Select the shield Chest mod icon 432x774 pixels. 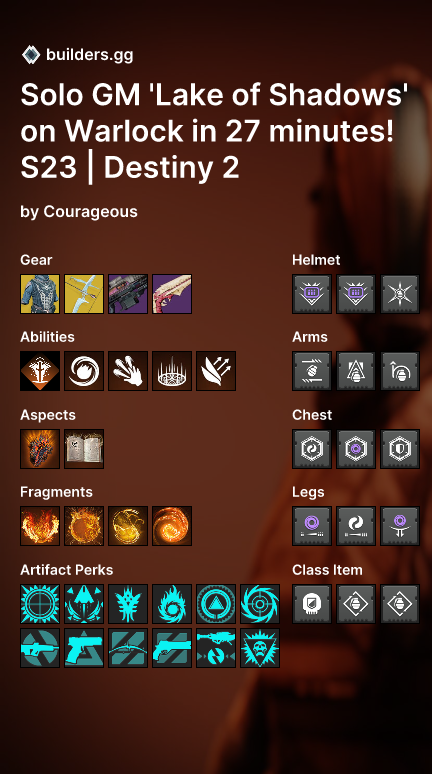(x=400, y=449)
